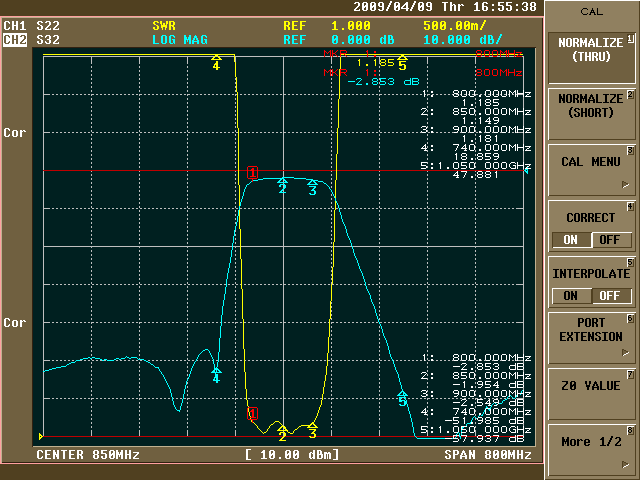
Task: Click cyan marker 2 on the LOG MAG trace
Action: [x=282, y=187]
